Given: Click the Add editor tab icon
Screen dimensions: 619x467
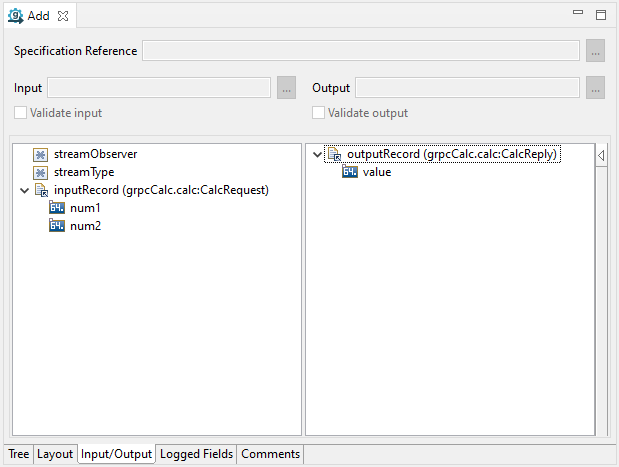Looking at the screenshot, I should [x=16, y=16].
